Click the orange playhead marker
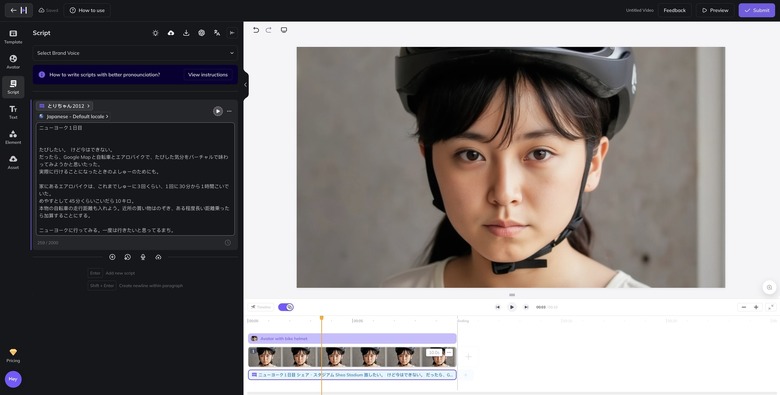 pyautogui.click(x=321, y=317)
